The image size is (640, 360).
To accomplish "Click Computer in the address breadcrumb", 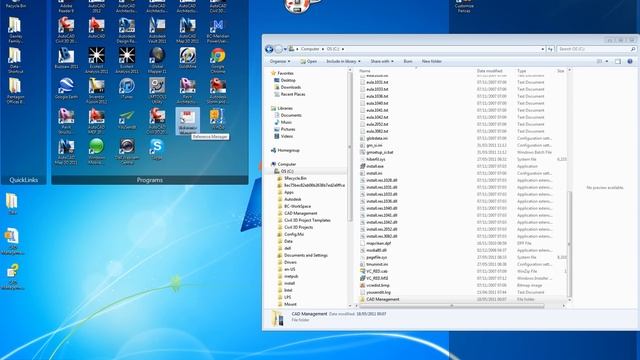I will (x=310, y=49).
